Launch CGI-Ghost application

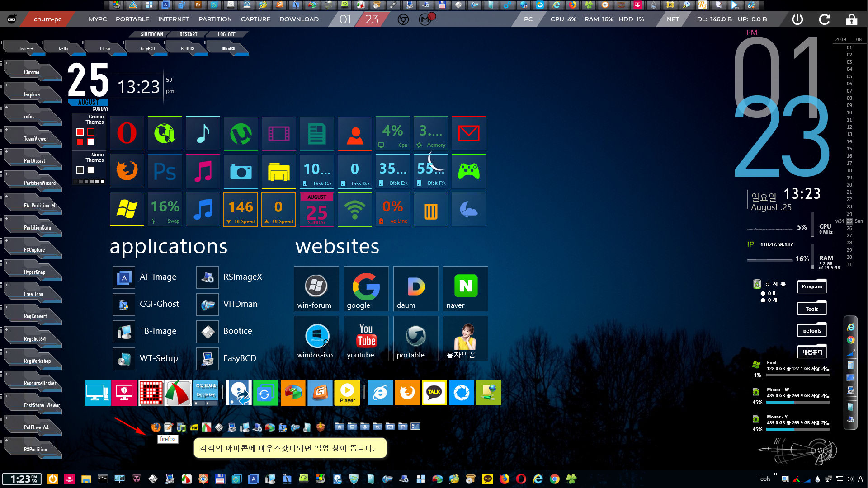click(146, 304)
